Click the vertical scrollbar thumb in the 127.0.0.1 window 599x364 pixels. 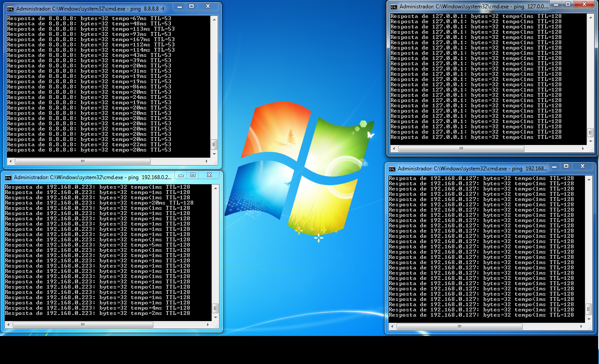(590, 132)
